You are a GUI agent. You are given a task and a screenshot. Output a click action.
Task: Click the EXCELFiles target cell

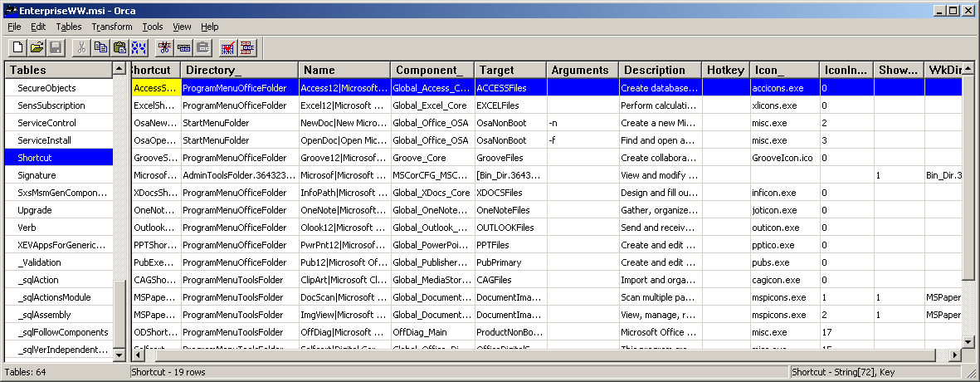coord(510,105)
